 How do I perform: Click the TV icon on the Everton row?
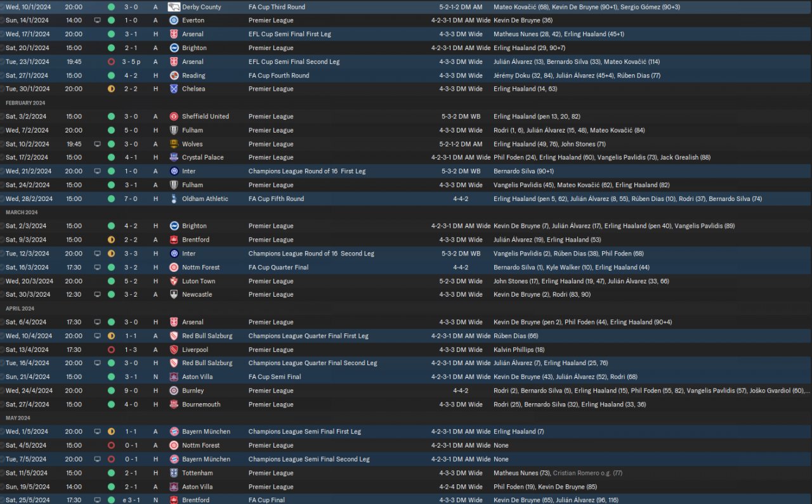point(97,20)
